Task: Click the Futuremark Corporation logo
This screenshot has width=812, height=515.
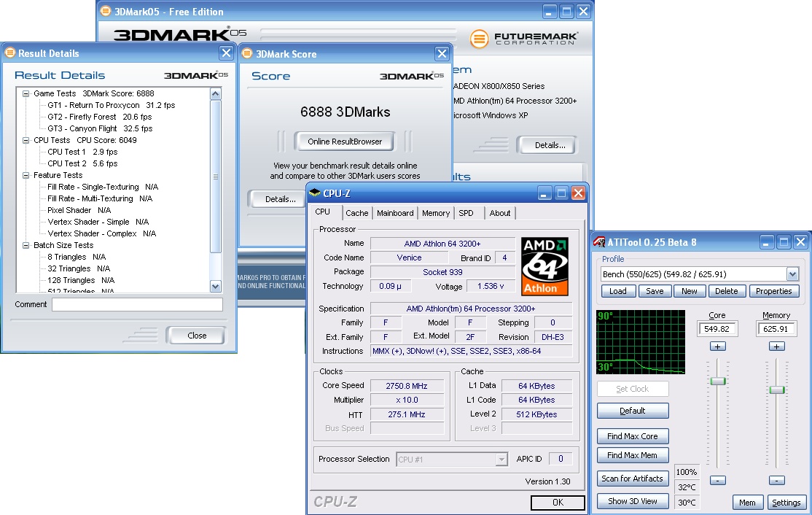Action: coord(524,39)
